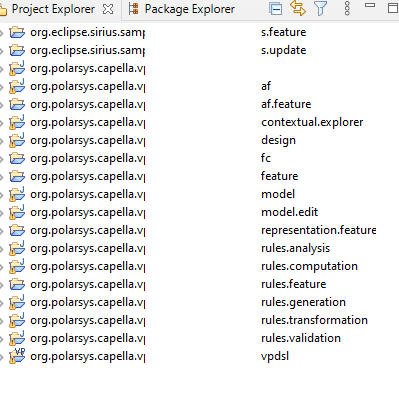Click project icon of contextual.explorer row
The width and height of the screenshot is (399, 405).
[17, 122]
